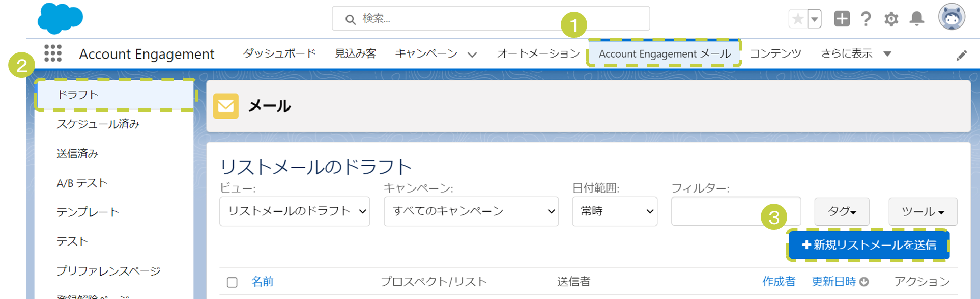Click the favorites star icon
980x299 pixels.
point(798,19)
